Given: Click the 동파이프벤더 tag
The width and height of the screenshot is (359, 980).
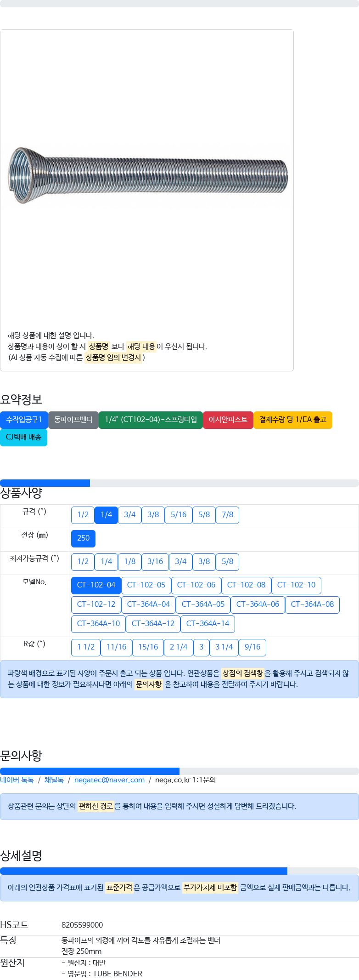Looking at the screenshot, I should tap(73, 420).
